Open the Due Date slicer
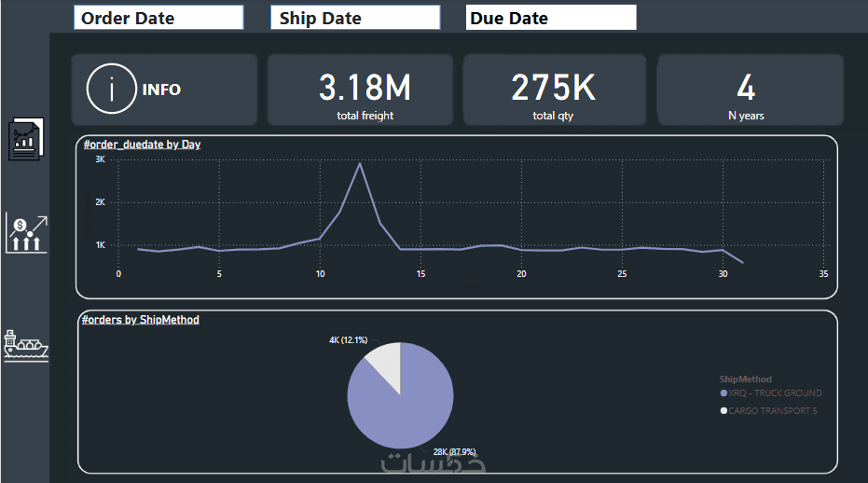868x483 pixels. [551, 18]
